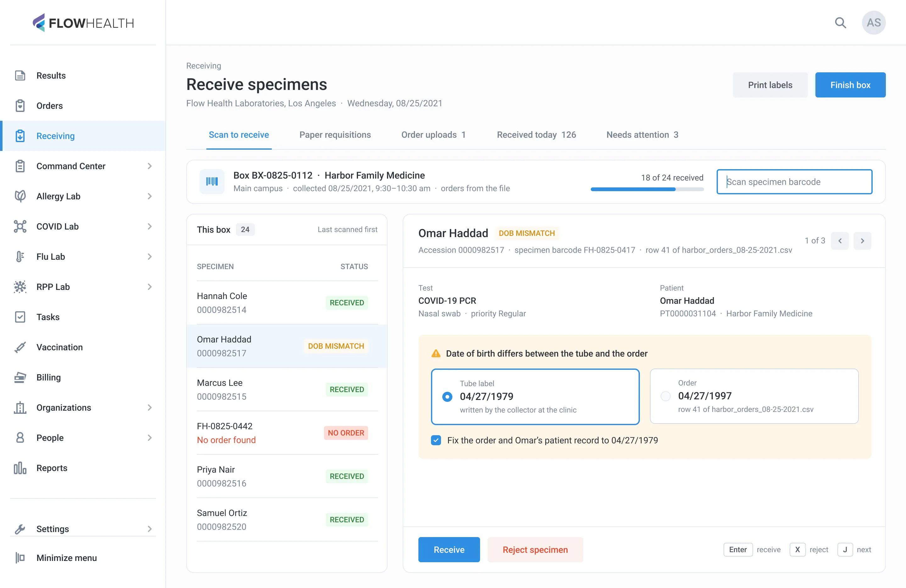The image size is (906, 588).
Task: Click the box barcode icon
Action: coord(212,181)
